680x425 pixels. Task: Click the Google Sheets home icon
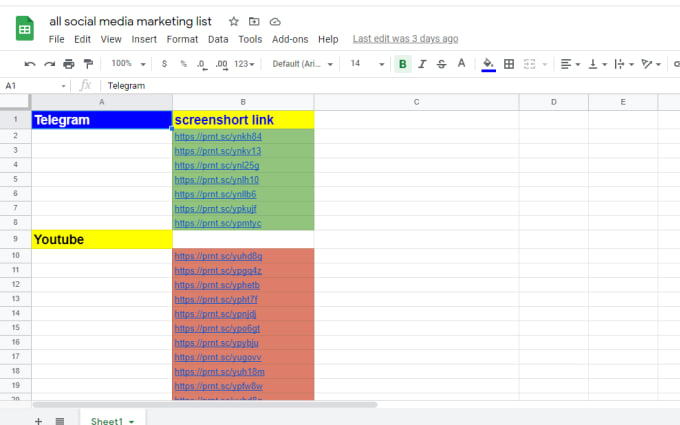[25, 28]
